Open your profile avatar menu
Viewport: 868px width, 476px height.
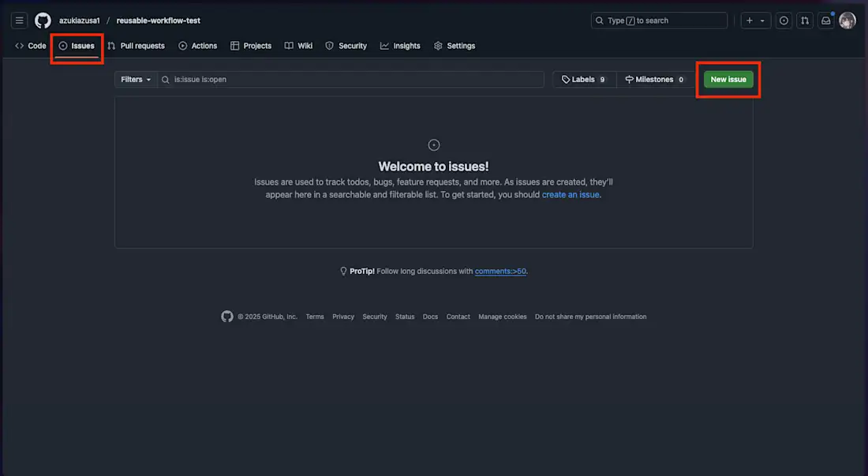(847, 20)
